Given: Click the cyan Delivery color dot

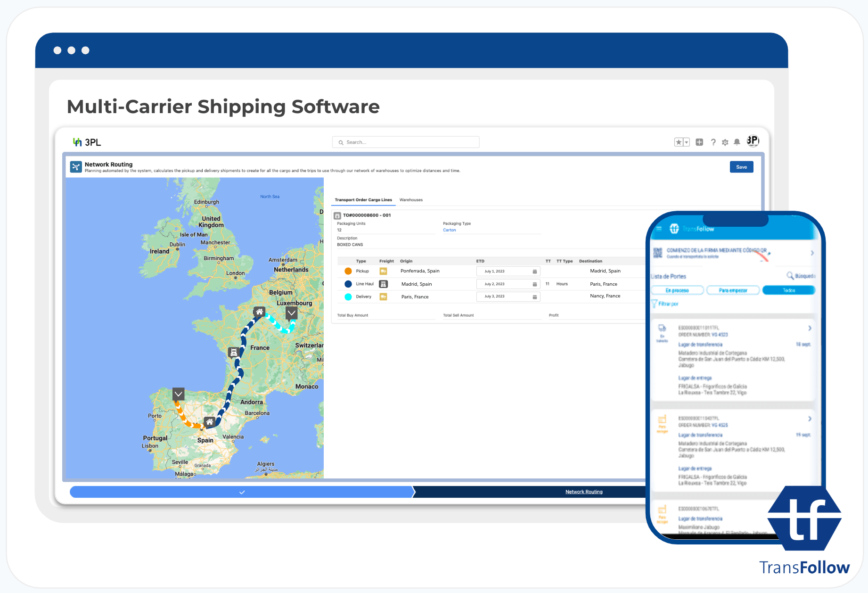Looking at the screenshot, I should pos(348,296).
